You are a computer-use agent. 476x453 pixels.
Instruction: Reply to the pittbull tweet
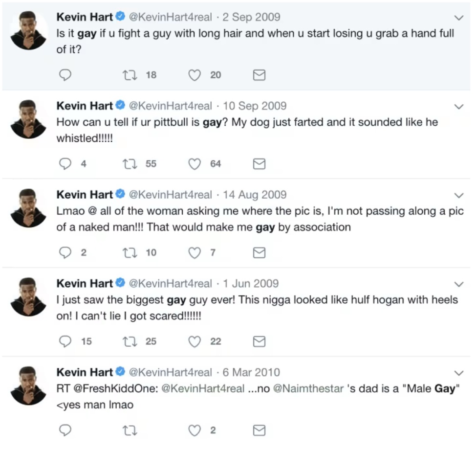pyautogui.click(x=65, y=164)
